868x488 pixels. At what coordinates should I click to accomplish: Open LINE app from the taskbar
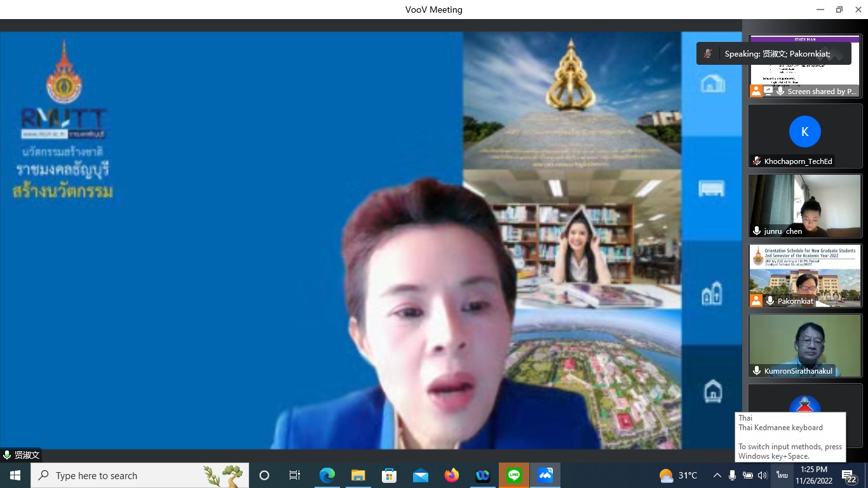click(x=513, y=475)
